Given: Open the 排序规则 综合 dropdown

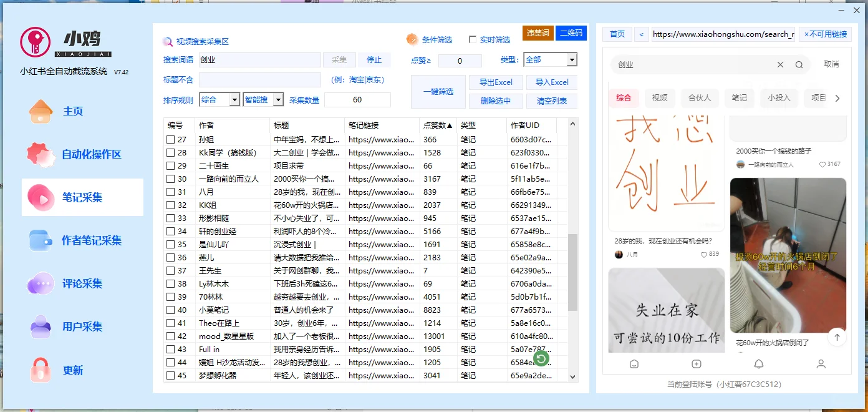Looking at the screenshot, I should click(234, 100).
